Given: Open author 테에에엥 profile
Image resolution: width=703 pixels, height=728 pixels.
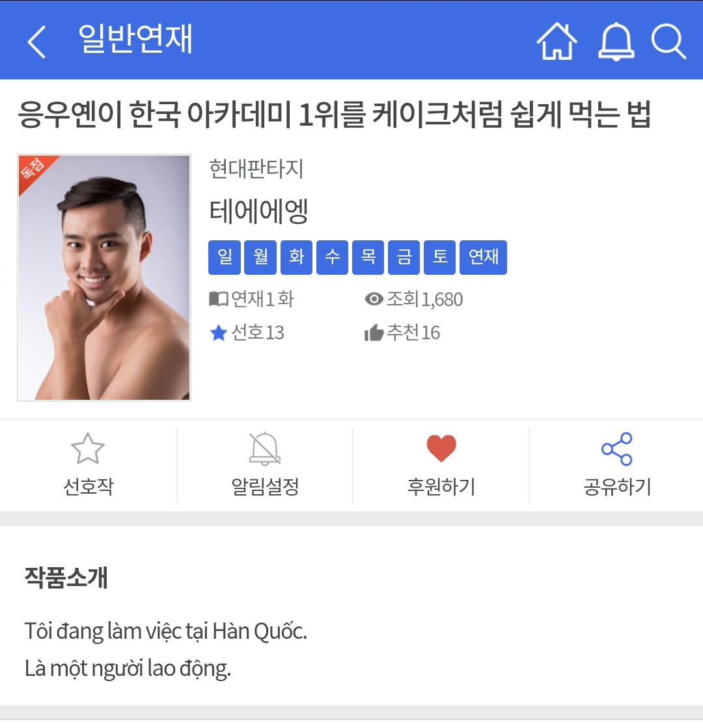Looking at the screenshot, I should coord(258,211).
